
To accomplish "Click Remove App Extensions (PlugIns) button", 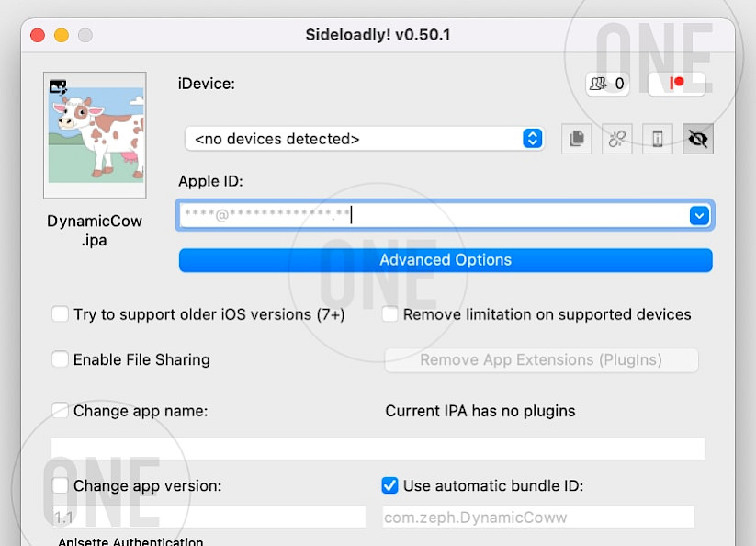I will click(541, 359).
